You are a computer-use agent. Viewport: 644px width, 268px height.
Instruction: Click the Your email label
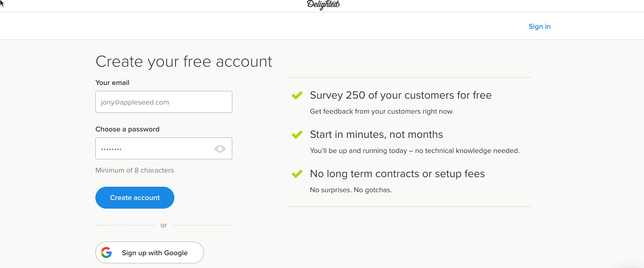[112, 82]
